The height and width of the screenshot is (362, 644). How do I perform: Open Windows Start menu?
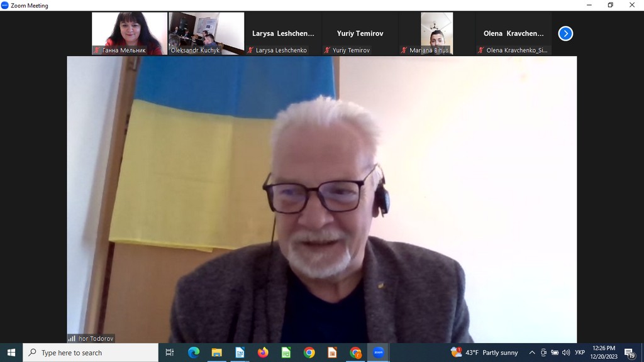[11, 353]
